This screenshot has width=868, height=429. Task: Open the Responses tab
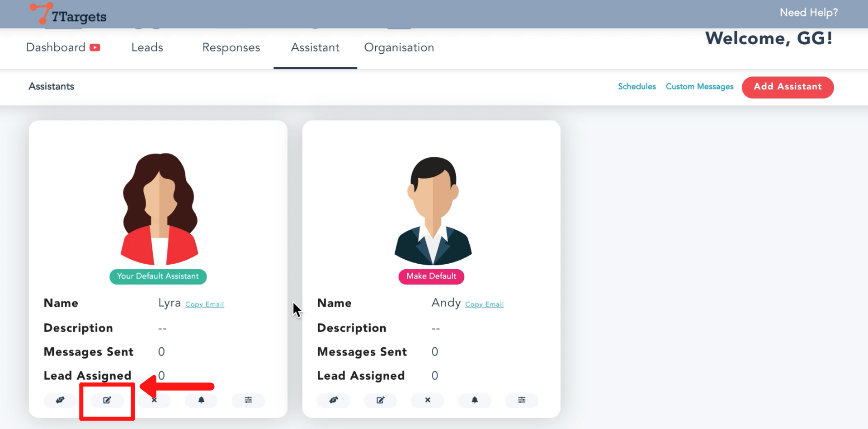(231, 47)
